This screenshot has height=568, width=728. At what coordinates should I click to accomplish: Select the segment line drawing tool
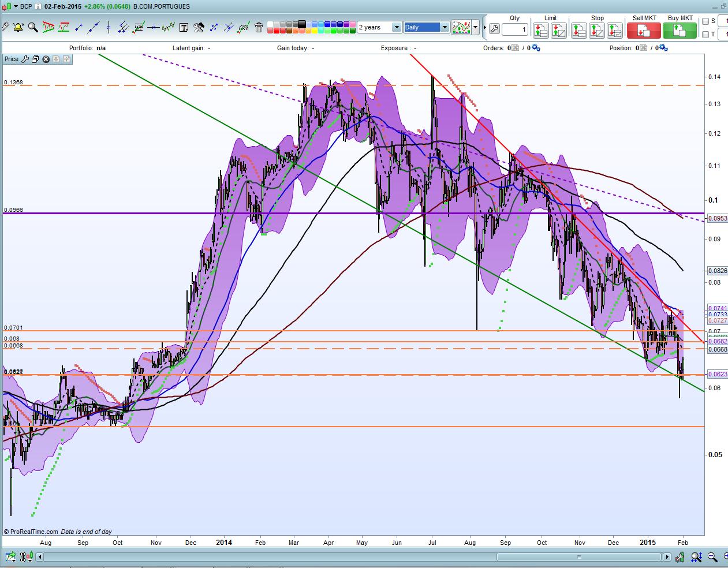pyautogui.click(x=79, y=27)
